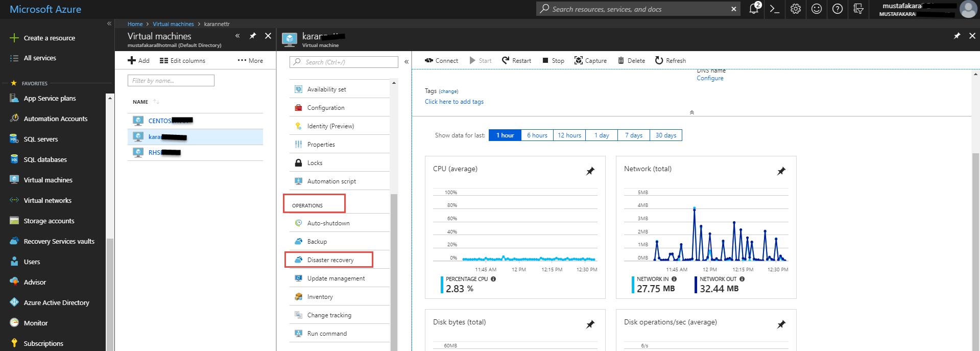Select the 6 hours time range
Screen dimensions: 980x351
pos(537,135)
